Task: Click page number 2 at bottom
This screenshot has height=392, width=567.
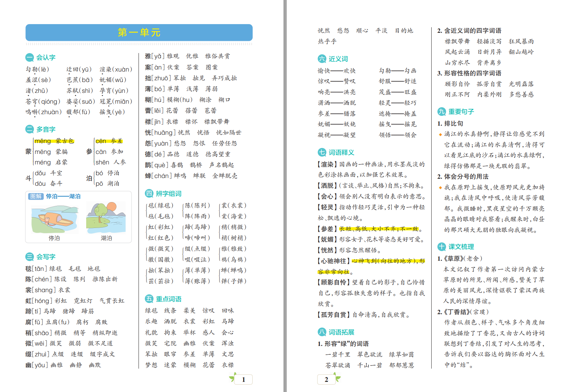Action: (x=326, y=379)
